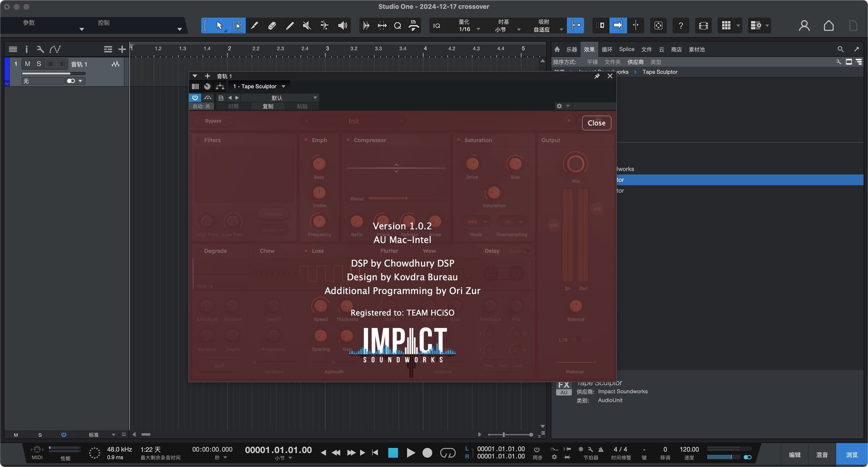Image resolution: width=868 pixels, height=467 pixels.
Task: Open the help question mark icon
Action: coord(681,25)
